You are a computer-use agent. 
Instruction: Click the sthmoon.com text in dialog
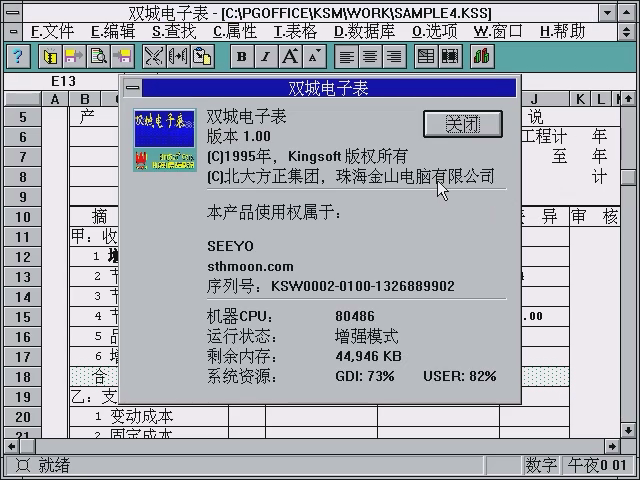(250, 267)
